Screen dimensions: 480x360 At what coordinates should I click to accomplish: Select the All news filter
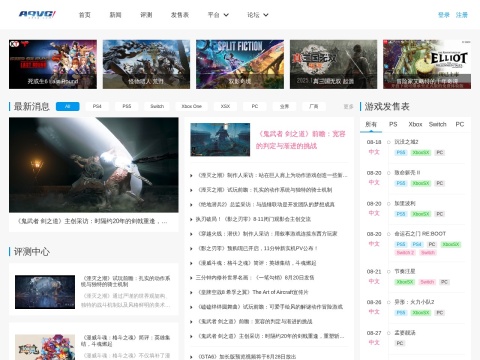coord(68,106)
